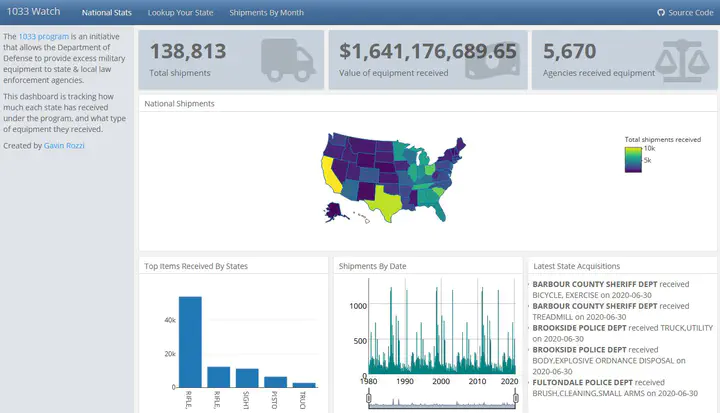Grab the left range slider handle at 1980

(369, 398)
